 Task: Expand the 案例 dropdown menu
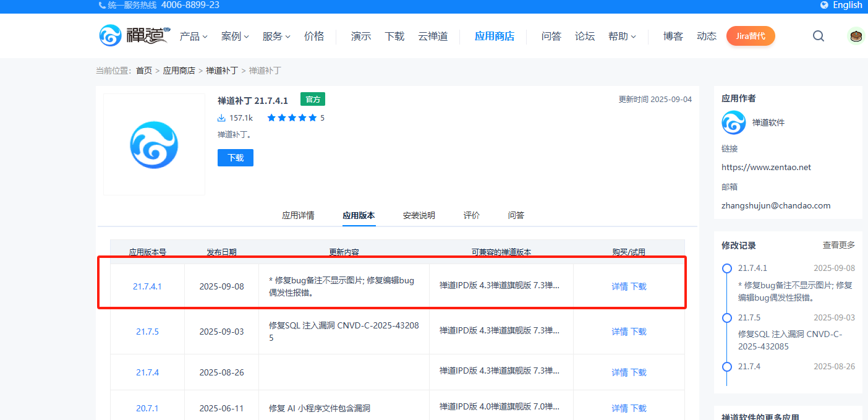coord(235,36)
